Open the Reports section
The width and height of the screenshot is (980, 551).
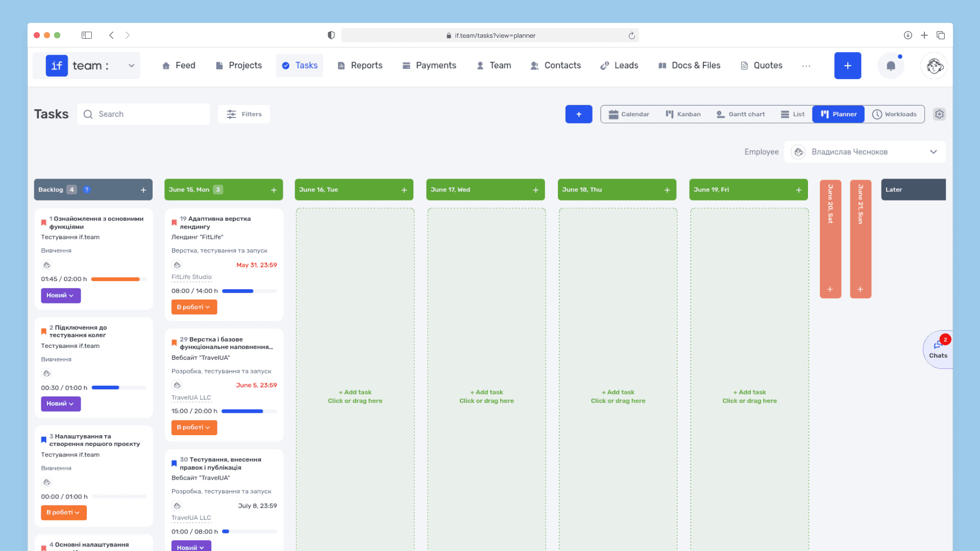pos(360,65)
